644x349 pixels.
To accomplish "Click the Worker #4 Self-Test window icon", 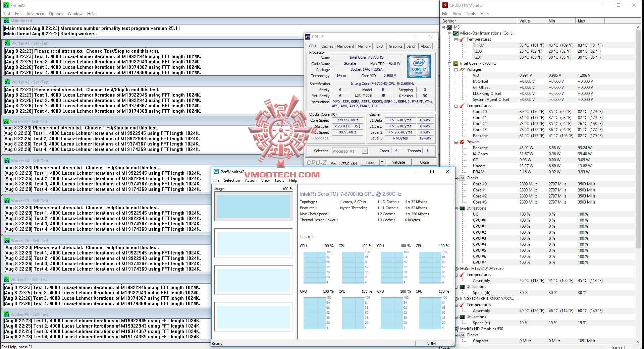I will 7,161.
